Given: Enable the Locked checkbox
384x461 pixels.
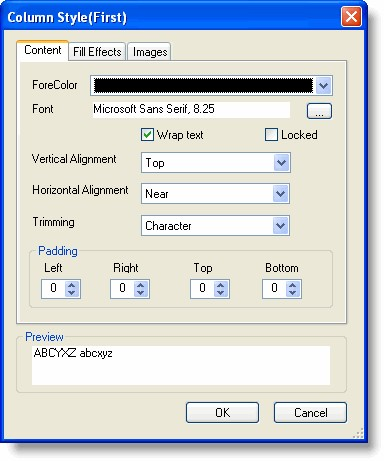Looking at the screenshot, I should [x=271, y=135].
